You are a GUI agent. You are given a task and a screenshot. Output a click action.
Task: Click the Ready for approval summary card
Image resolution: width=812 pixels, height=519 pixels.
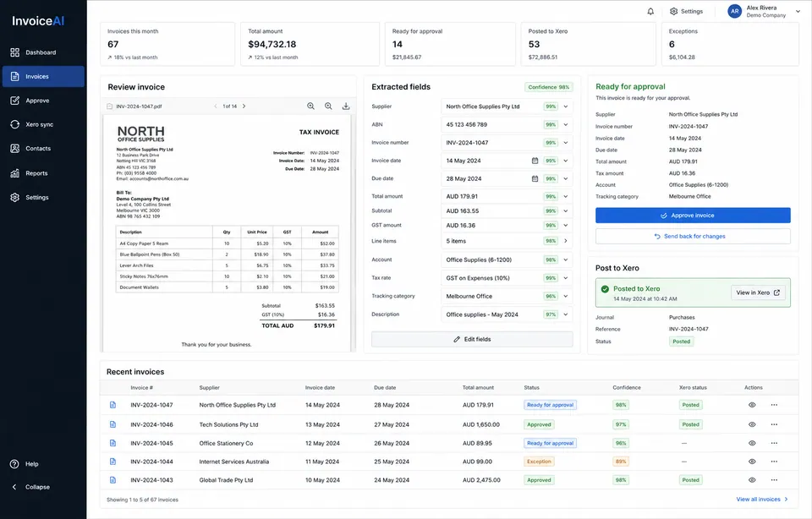point(450,44)
